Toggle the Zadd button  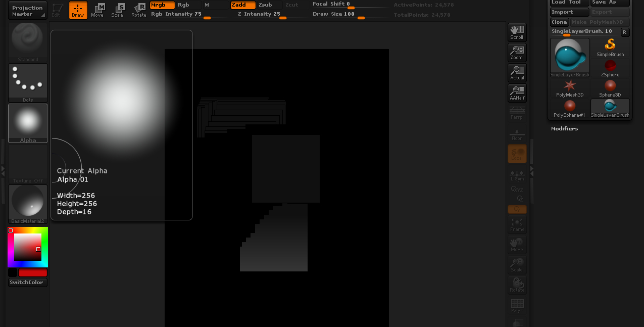243,5
